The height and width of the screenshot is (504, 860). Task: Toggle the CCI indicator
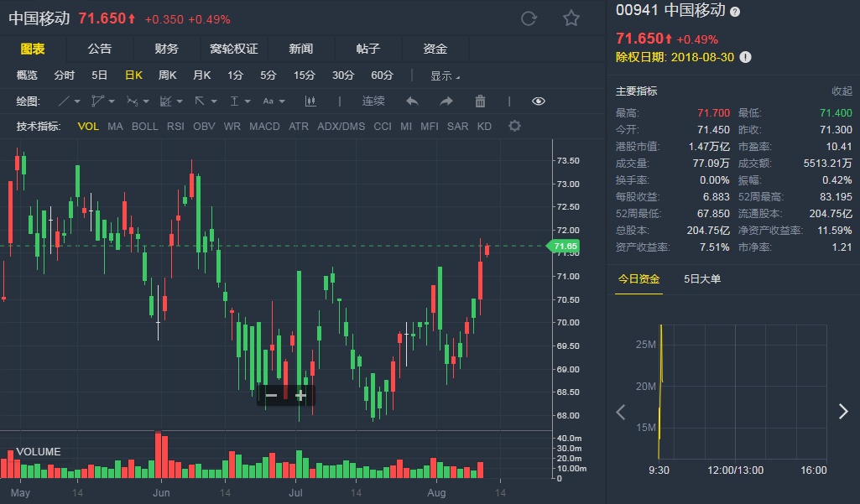point(383,126)
